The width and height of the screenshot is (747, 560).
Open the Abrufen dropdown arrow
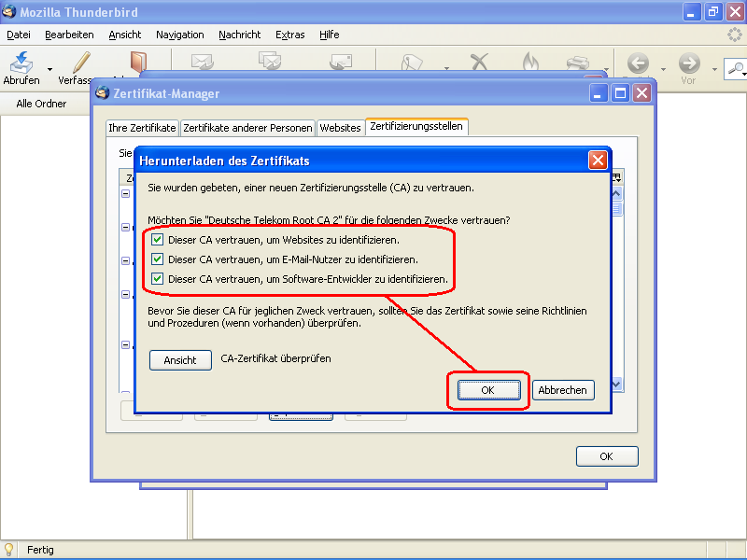(x=50, y=69)
